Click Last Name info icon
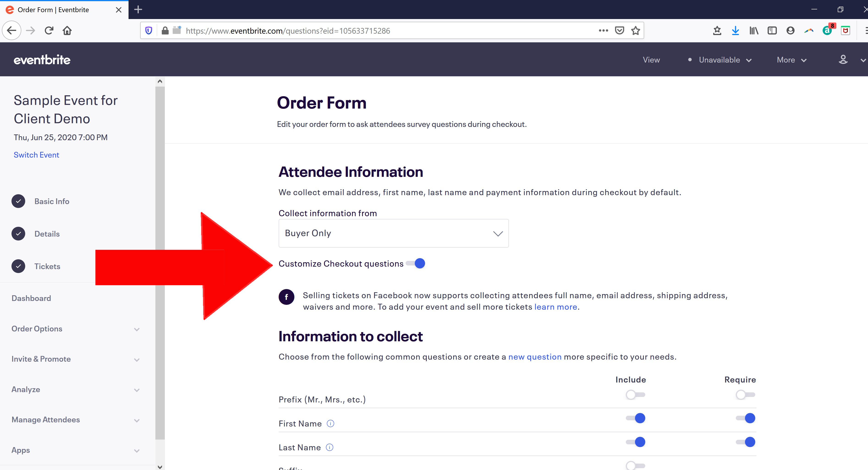Screen dimensions: 868x470 [x=330, y=447]
